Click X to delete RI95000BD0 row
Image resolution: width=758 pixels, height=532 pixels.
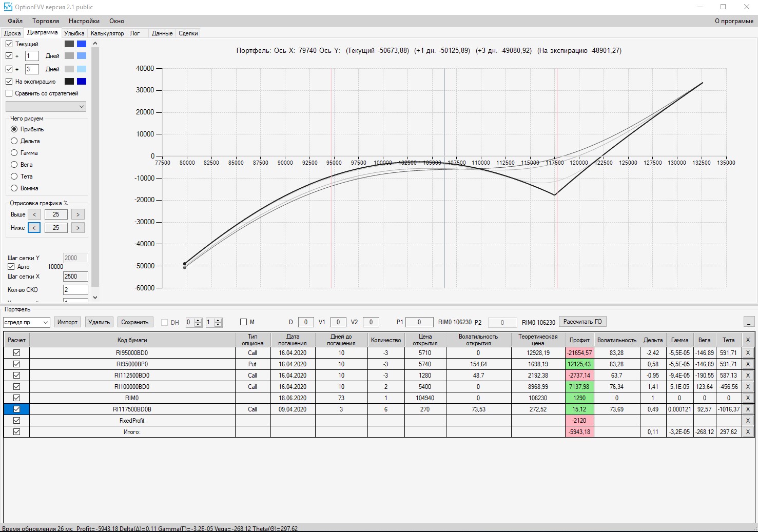pos(748,353)
